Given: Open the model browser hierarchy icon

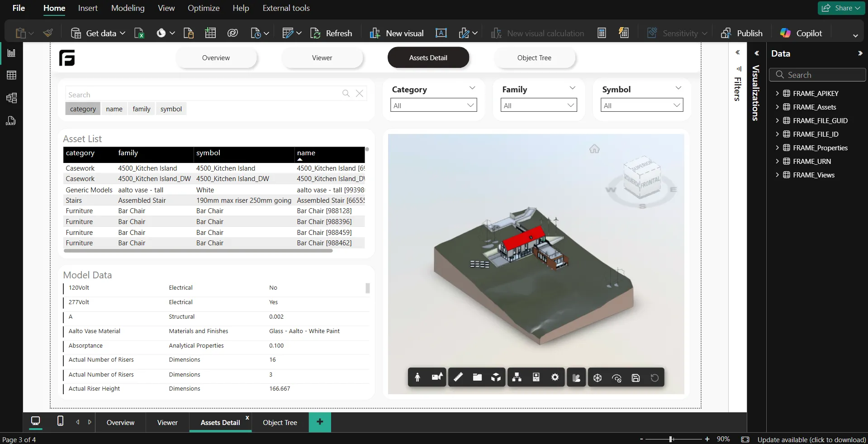Looking at the screenshot, I should point(517,377).
